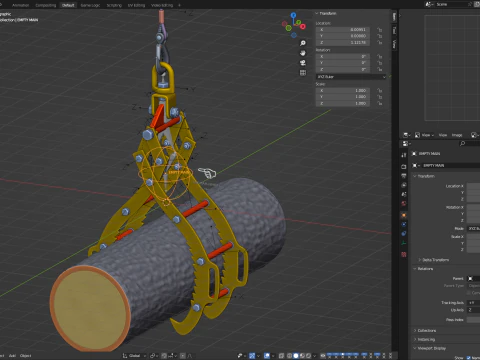This screenshot has height=360, width=480.
Task: Open the Tracking Axis dropdown
Action: [x=473, y=303]
